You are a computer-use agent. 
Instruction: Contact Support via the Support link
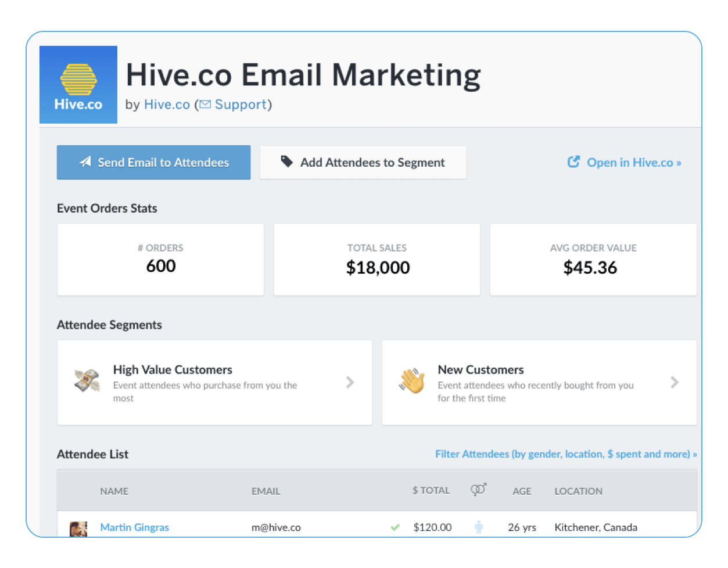[241, 105]
